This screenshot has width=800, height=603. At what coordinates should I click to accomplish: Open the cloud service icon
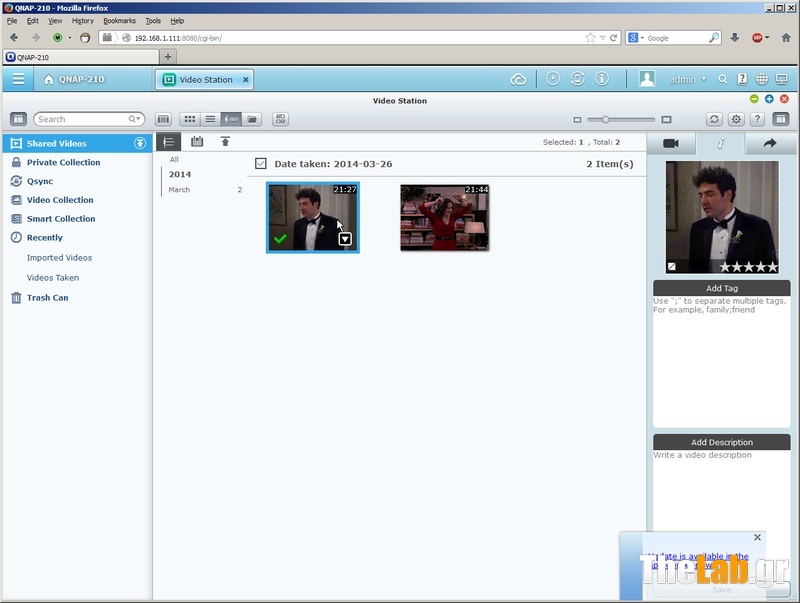click(518, 79)
